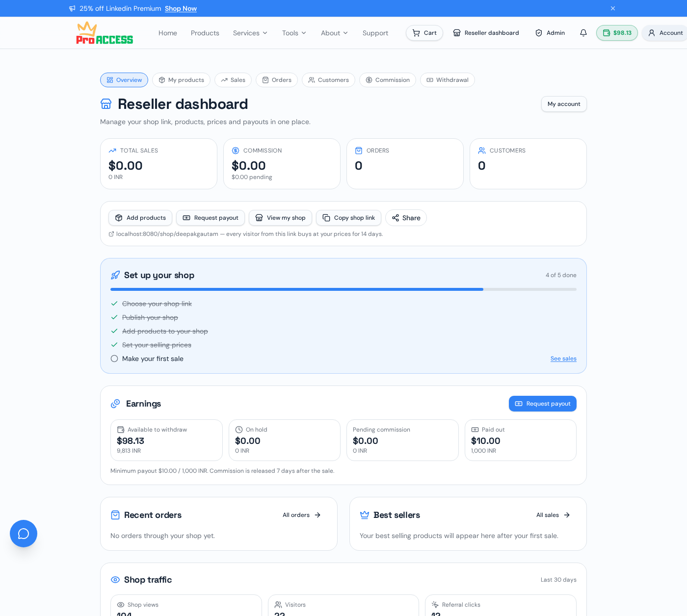
Task: Switch to the My products tab
Action: 181,80
